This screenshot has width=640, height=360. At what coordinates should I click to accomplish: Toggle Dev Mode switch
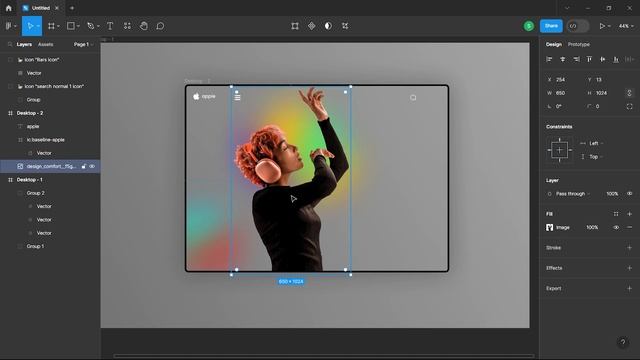(578, 26)
